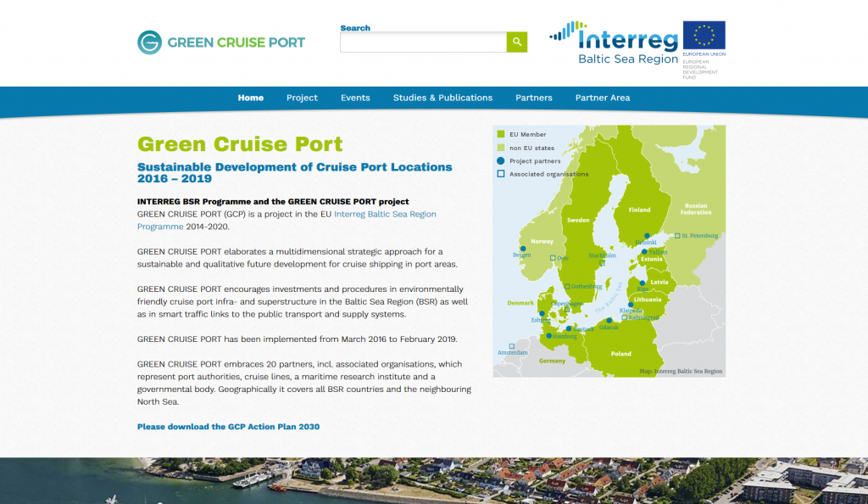The width and height of the screenshot is (868, 504).
Task: Click the European Regional Development Fund text
Action: click(x=700, y=70)
